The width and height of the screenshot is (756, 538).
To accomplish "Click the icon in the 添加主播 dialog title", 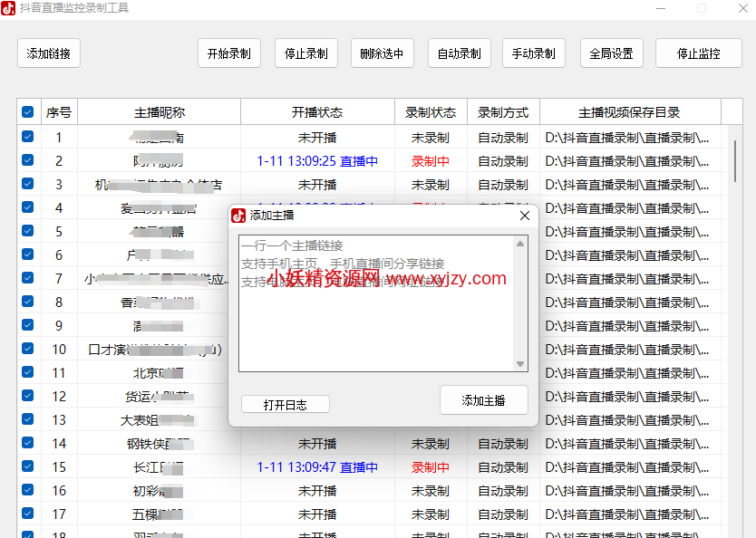I will click(238, 216).
